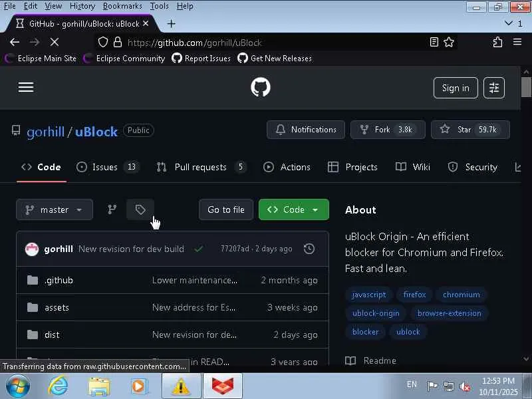The image size is (532, 399).
Task: Launch Internet Explorer from taskbar
Action: point(58,386)
